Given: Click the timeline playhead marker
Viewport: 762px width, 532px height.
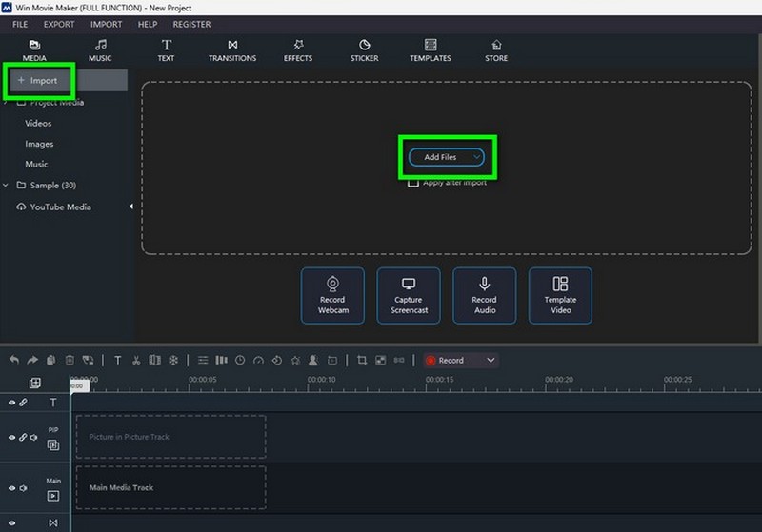Looking at the screenshot, I should click(79, 385).
